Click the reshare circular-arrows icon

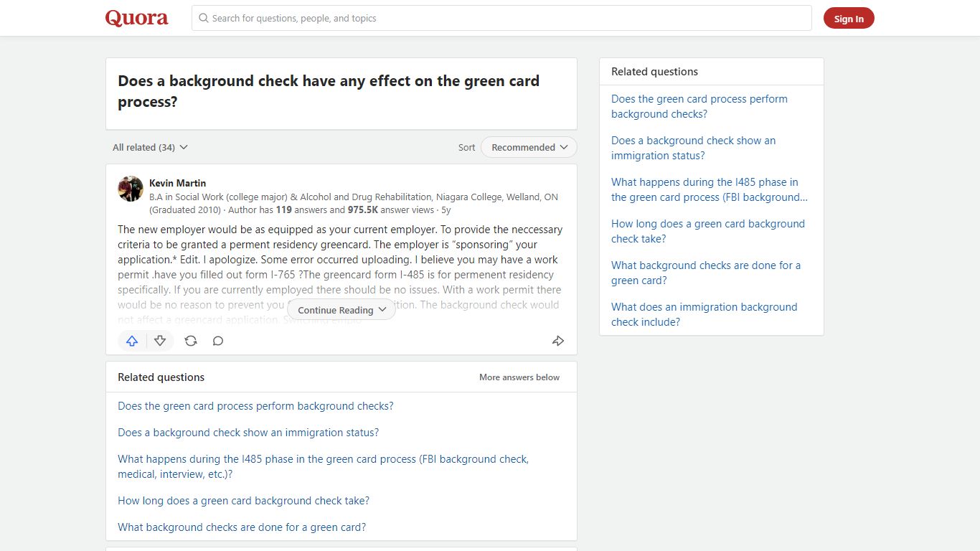(191, 341)
